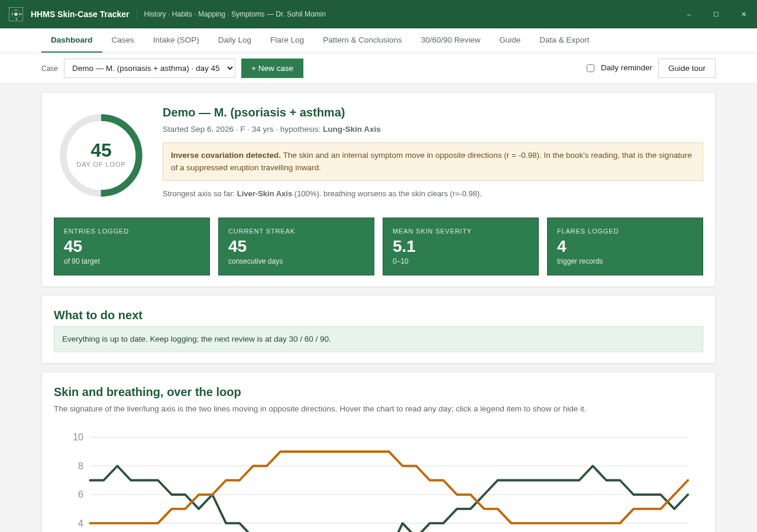Click the 'Everything is up to date' notice
The image size is (757, 532).
click(378, 339)
